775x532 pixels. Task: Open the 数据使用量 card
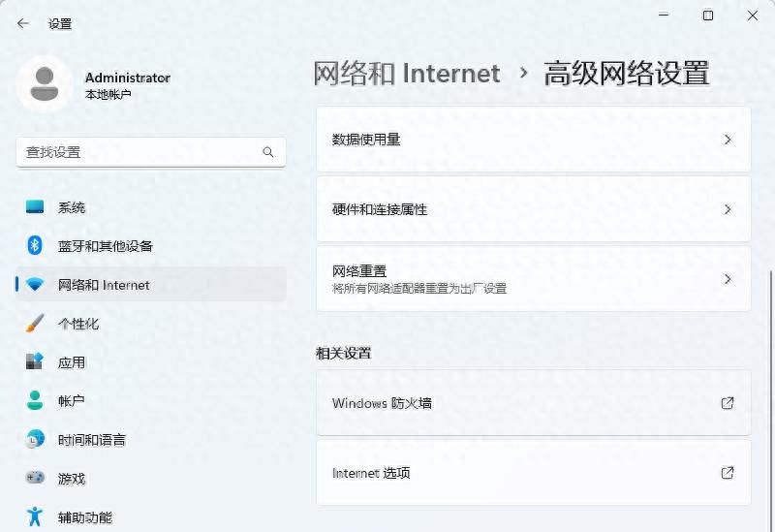tap(534, 140)
